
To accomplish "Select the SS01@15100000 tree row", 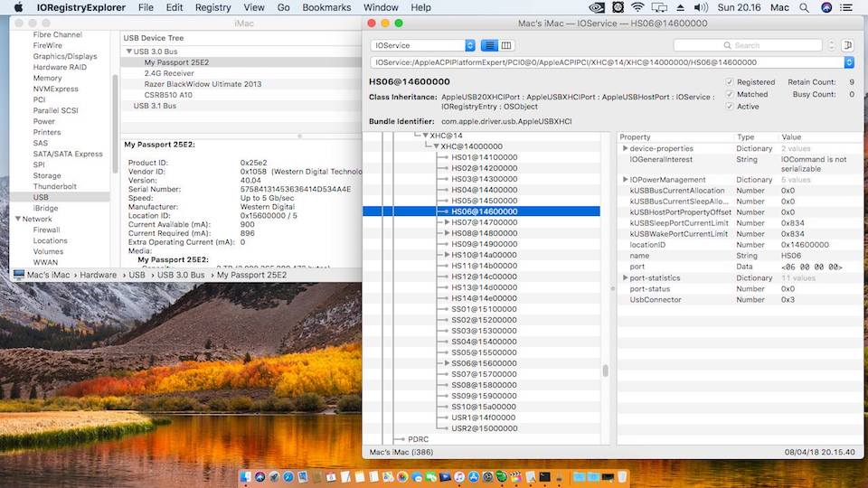I will (482, 309).
